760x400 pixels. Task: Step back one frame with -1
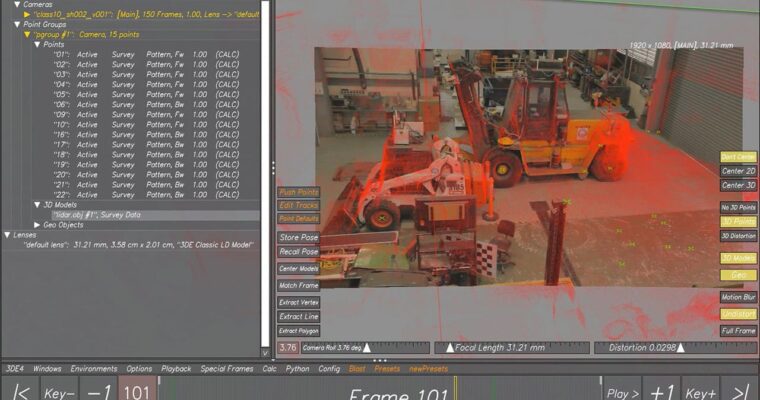(98, 391)
